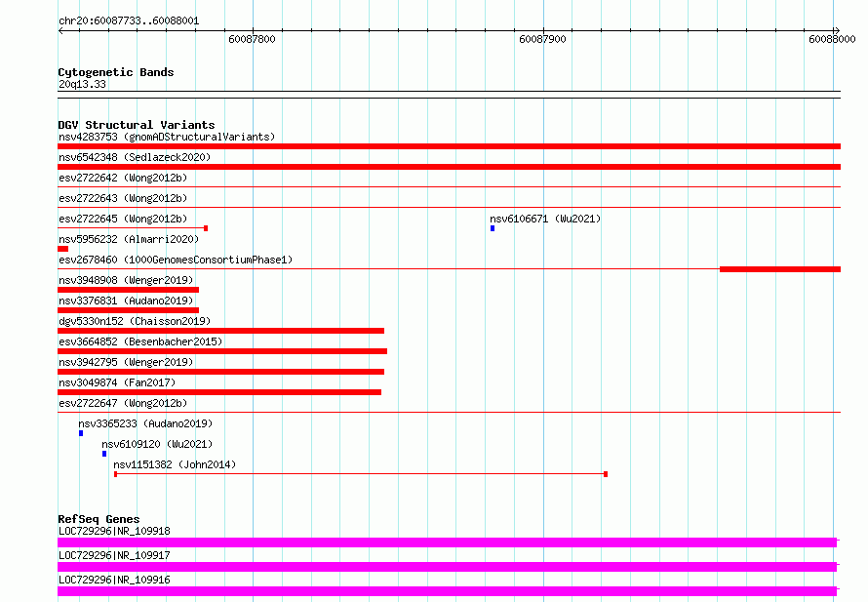Image resolution: width=868 pixels, height=602 pixels.
Task: Click esv2722645 (Wong2012b) variant label
Action: [x=123, y=219]
